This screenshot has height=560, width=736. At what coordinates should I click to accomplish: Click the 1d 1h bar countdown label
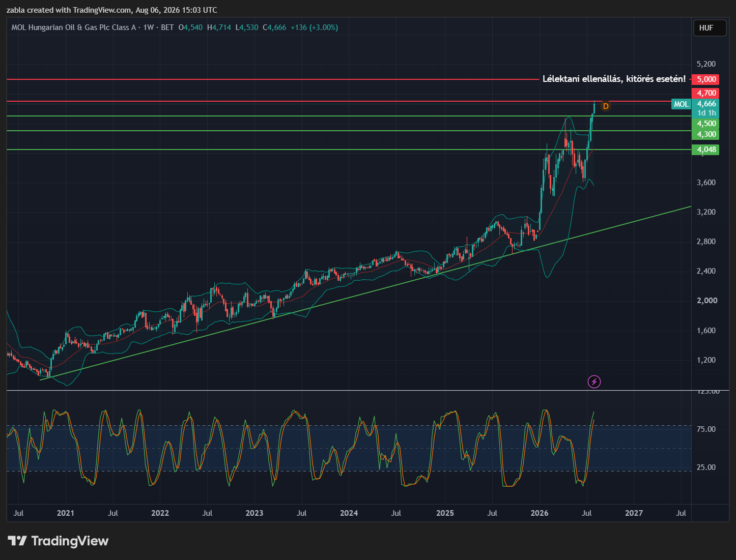coord(705,113)
